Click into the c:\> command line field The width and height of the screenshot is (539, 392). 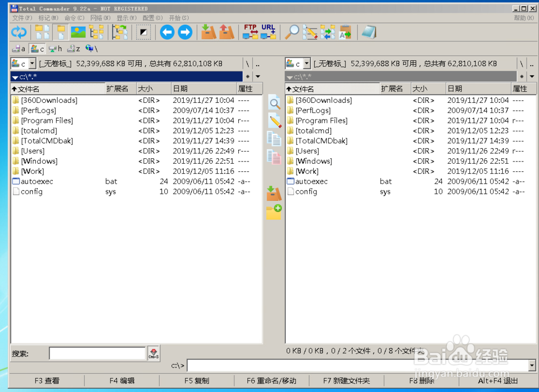[357, 366]
